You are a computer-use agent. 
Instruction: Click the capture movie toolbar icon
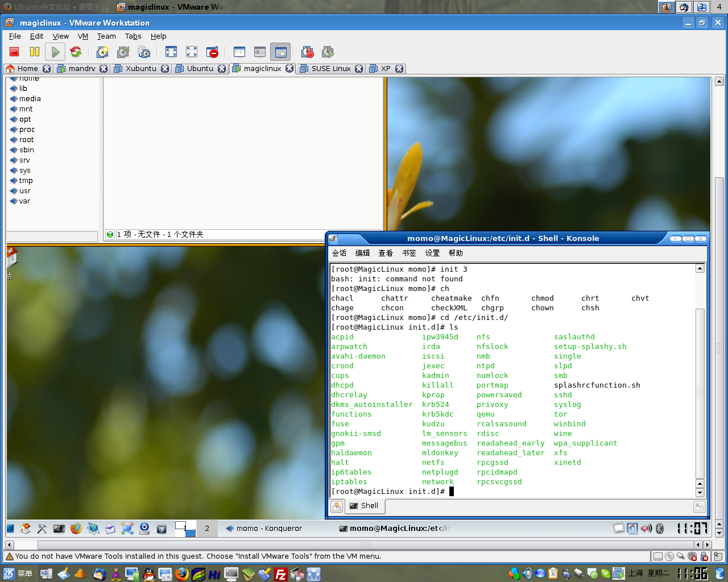pos(308,52)
